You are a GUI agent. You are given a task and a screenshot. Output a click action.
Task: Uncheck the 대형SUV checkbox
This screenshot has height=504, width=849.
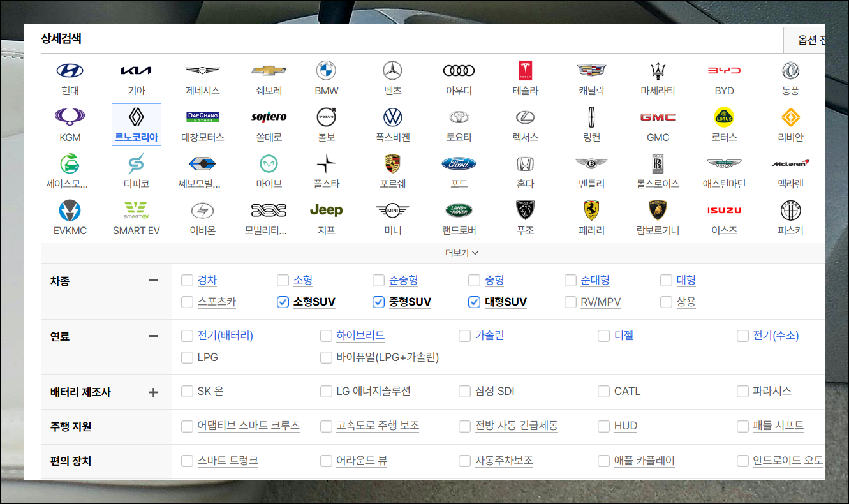point(474,302)
